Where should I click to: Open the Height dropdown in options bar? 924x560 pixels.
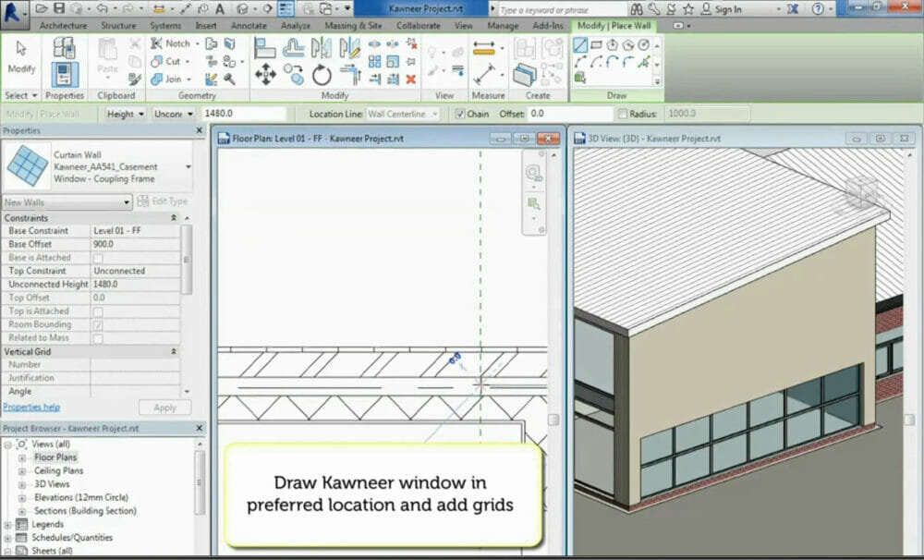pyautogui.click(x=125, y=114)
